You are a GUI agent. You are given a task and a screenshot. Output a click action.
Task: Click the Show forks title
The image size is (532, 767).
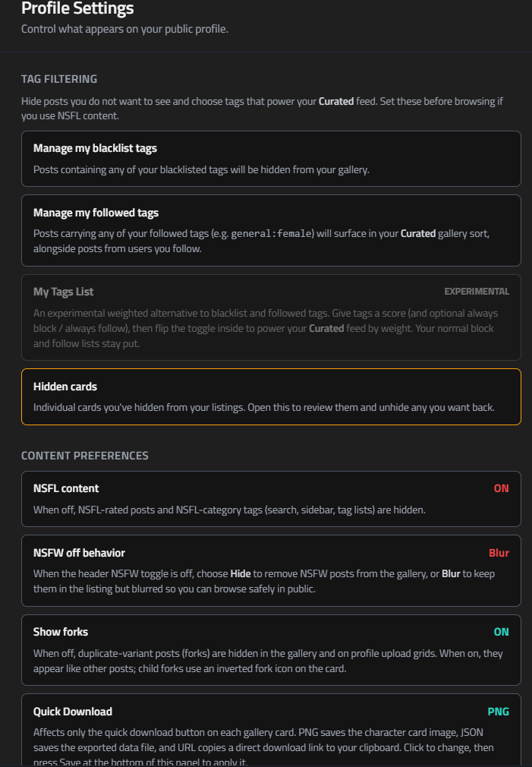pyautogui.click(x=61, y=632)
